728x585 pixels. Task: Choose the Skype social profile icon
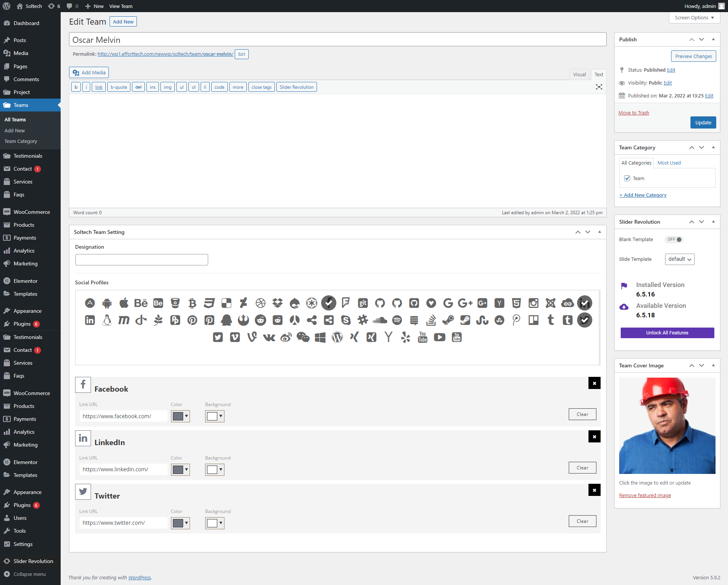tap(345, 320)
